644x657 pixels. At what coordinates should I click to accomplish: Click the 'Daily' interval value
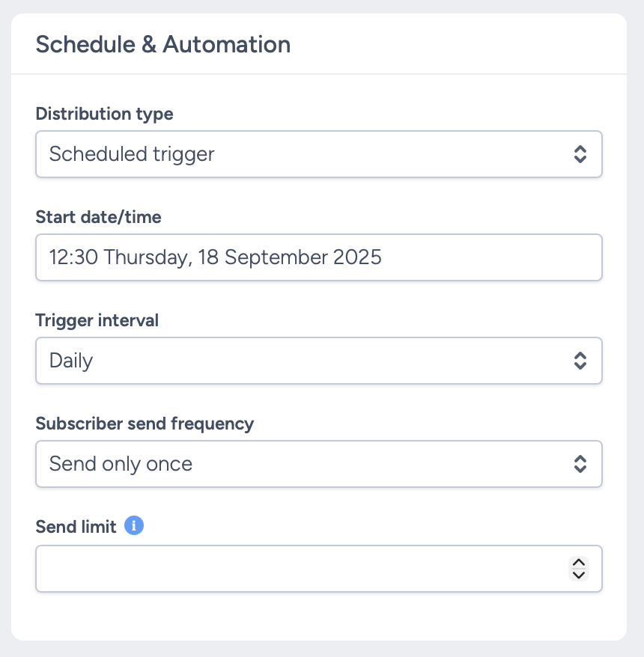[x=70, y=361]
